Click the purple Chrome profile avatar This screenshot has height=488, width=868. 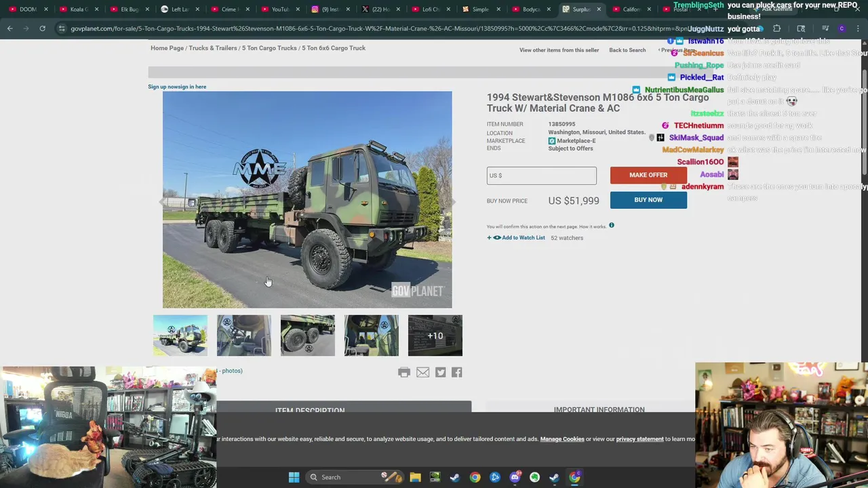(842, 28)
